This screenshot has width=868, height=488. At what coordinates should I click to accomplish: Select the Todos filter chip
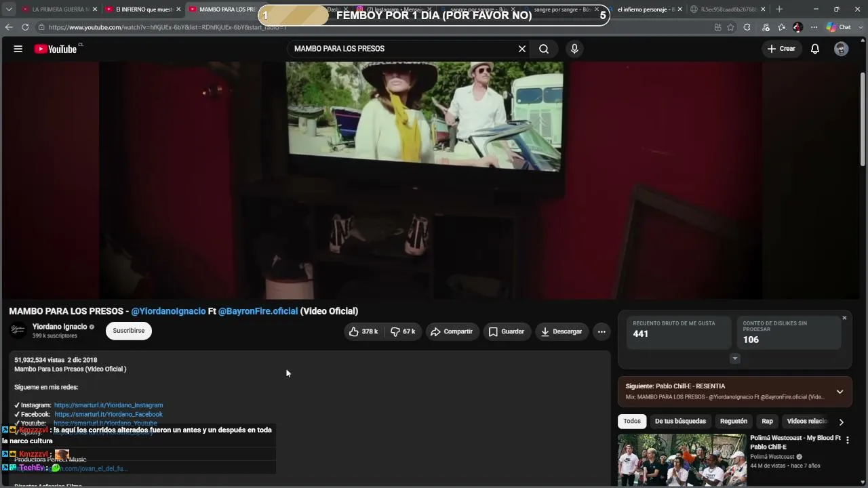tap(632, 421)
